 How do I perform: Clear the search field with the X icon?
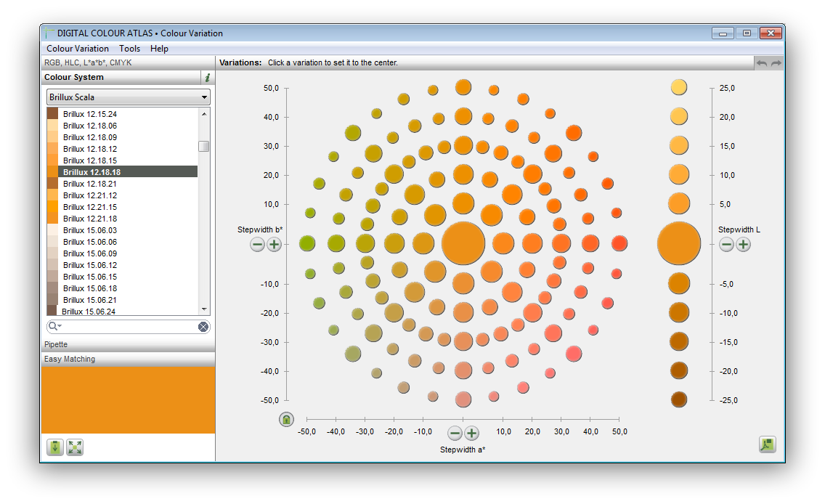[x=204, y=326]
